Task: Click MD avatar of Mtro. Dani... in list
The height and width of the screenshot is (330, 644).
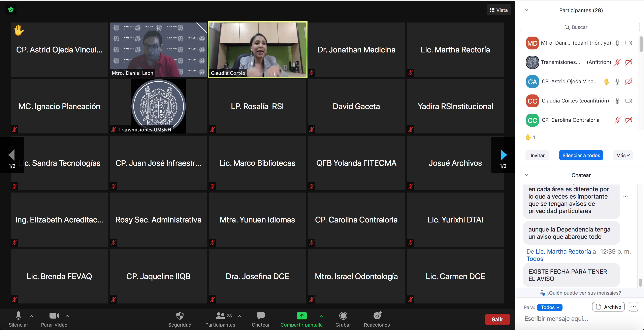Action: pyautogui.click(x=532, y=43)
